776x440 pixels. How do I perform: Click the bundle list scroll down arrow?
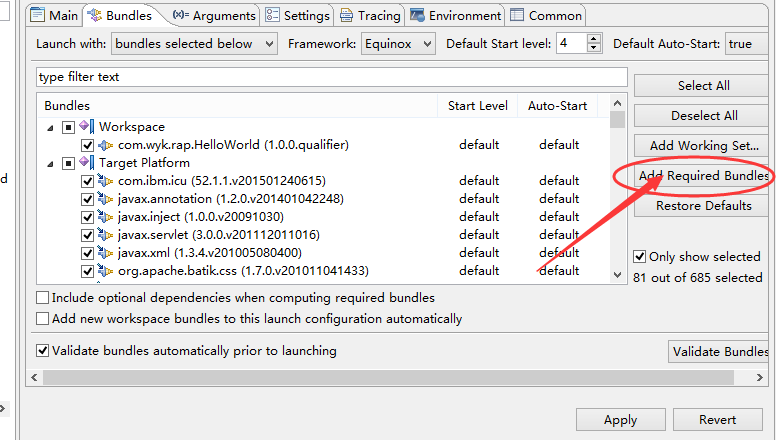pyautogui.click(x=617, y=275)
